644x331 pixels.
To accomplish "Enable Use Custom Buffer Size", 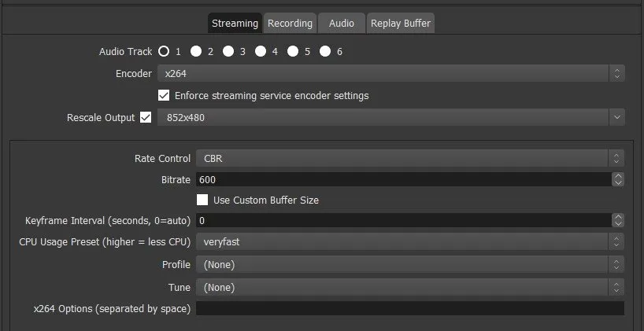I will click(x=202, y=200).
